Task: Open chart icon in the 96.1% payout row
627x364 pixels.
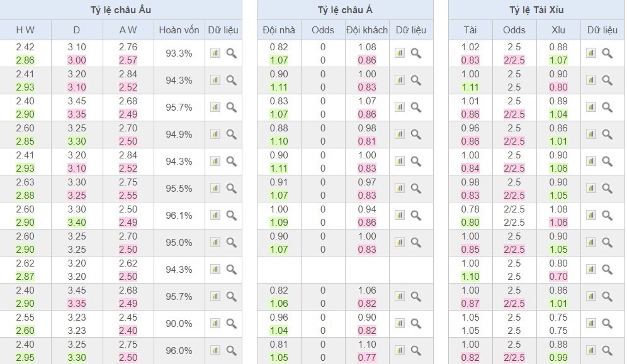Action: point(215,216)
